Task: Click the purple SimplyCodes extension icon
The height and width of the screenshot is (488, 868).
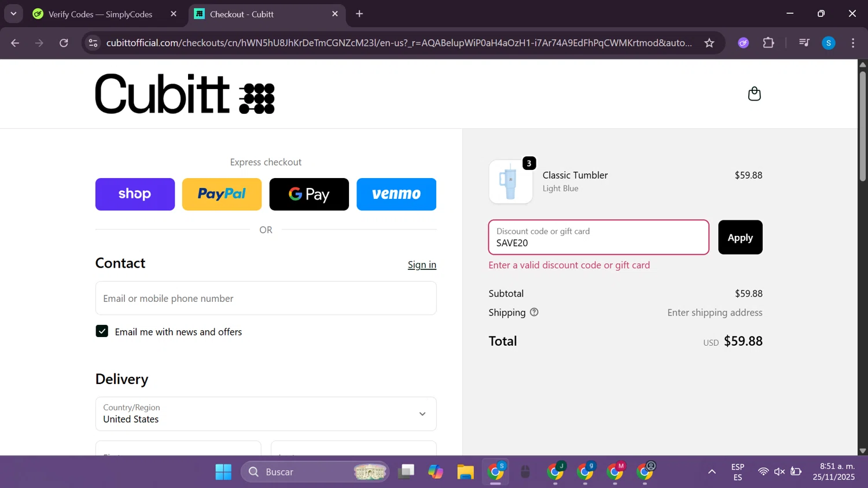Action: 744,43
